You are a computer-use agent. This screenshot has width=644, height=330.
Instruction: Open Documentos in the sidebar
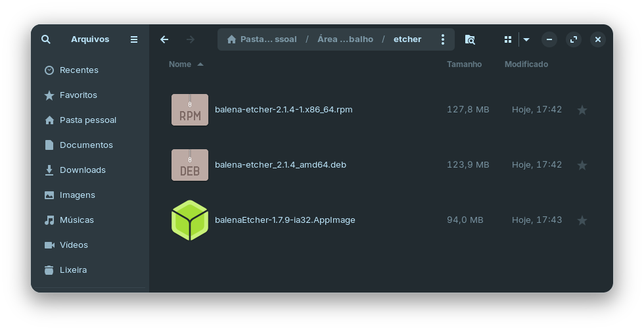pos(90,145)
